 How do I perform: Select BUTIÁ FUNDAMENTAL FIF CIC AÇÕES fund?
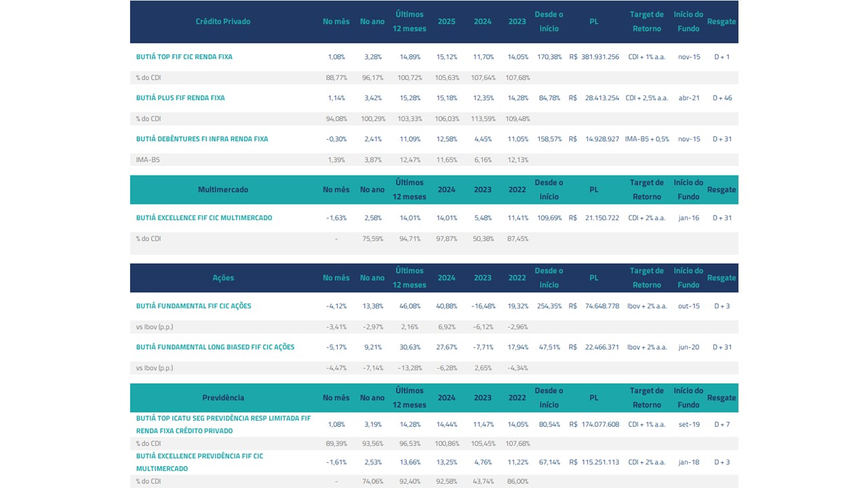click(x=193, y=306)
